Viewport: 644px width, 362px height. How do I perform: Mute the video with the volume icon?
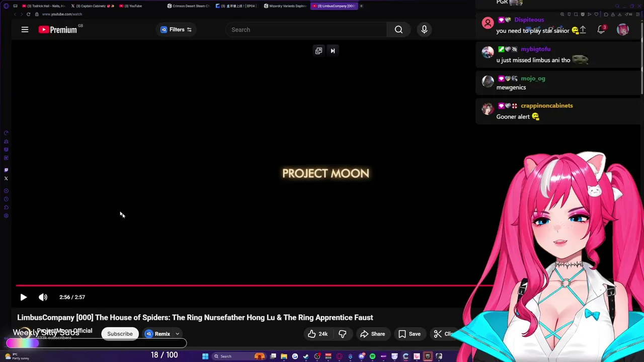click(x=43, y=297)
